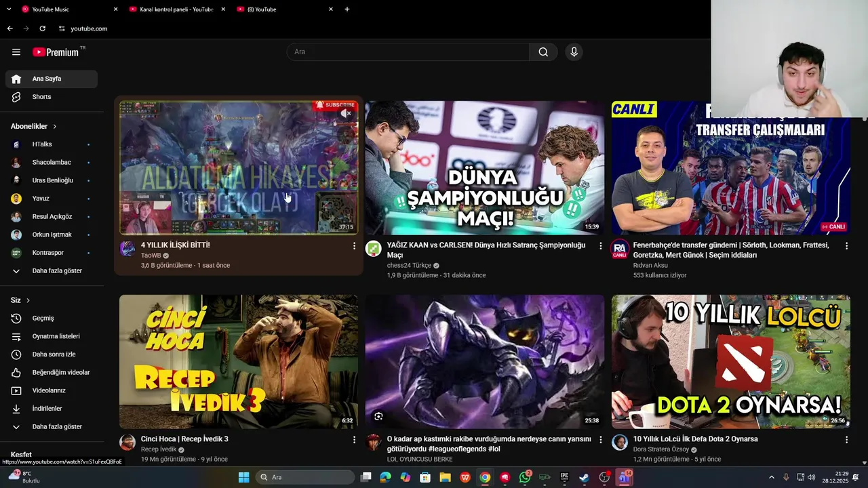
Task: Open Resul Açıkgöz channel subscription
Action: [x=52, y=217]
